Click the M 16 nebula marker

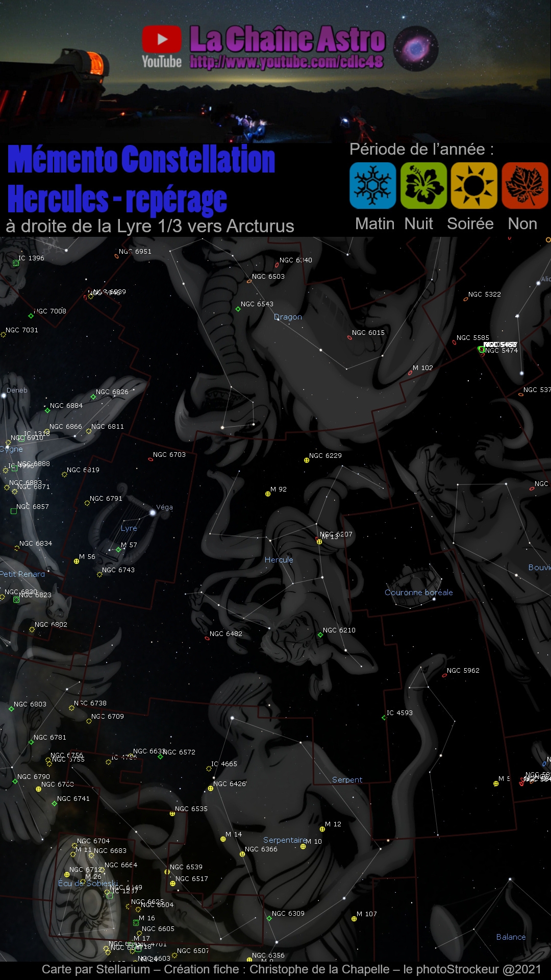(x=136, y=923)
